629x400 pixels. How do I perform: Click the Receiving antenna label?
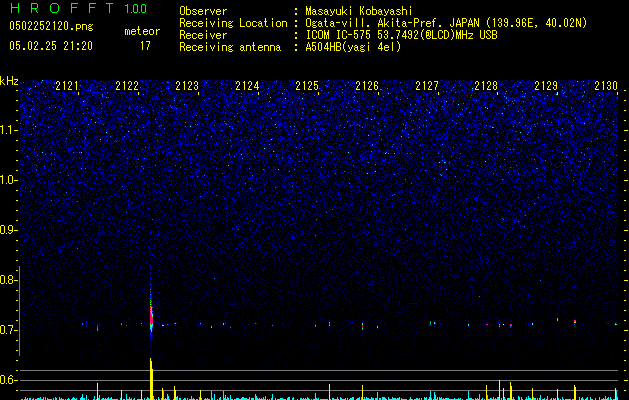pyautogui.click(x=230, y=47)
